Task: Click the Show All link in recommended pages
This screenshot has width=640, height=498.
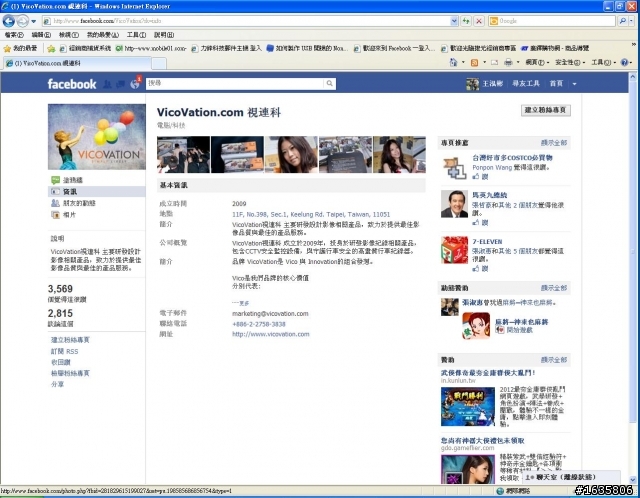Action: (x=553, y=143)
